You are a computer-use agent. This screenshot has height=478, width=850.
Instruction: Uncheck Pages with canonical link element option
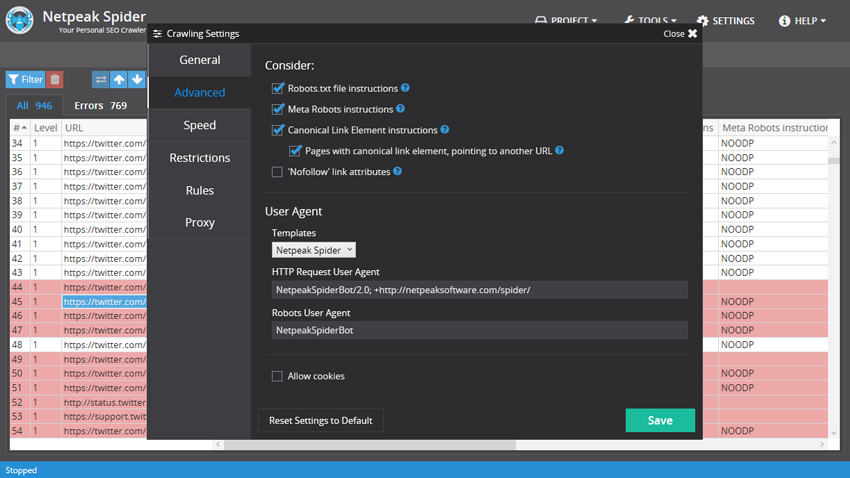[295, 151]
